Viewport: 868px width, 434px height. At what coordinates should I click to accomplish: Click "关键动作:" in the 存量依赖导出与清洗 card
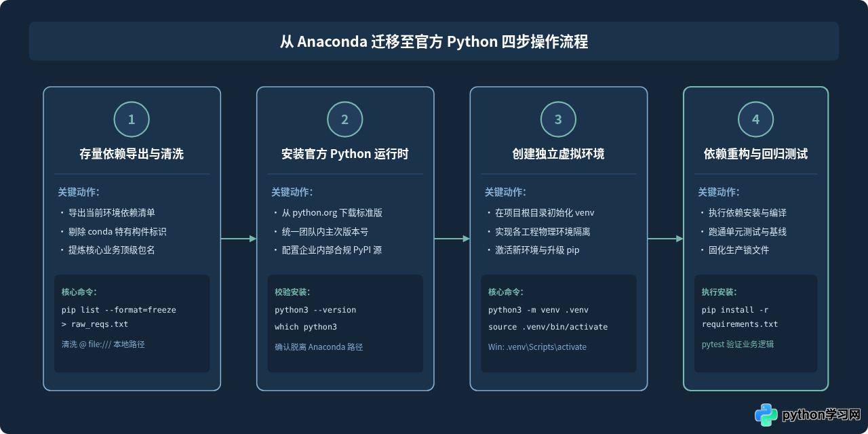click(x=78, y=193)
